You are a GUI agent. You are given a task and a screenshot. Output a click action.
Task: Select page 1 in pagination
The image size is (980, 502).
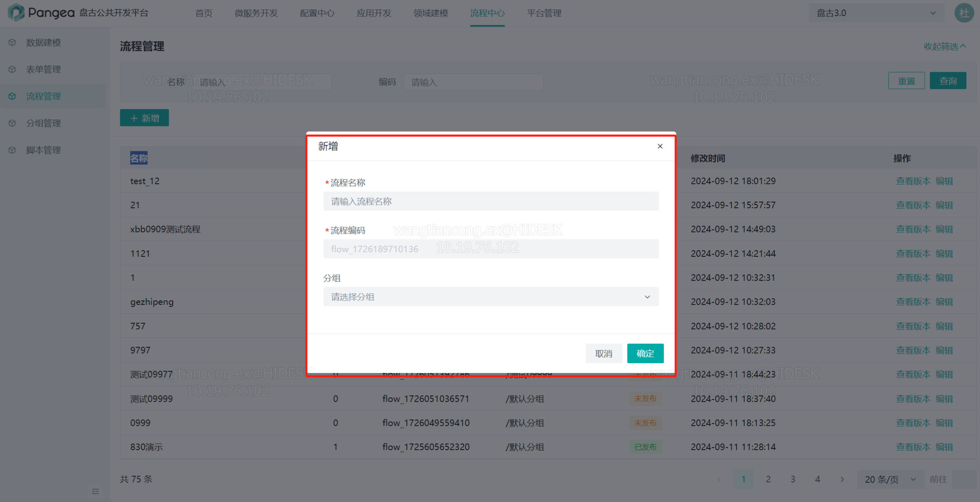(x=744, y=479)
